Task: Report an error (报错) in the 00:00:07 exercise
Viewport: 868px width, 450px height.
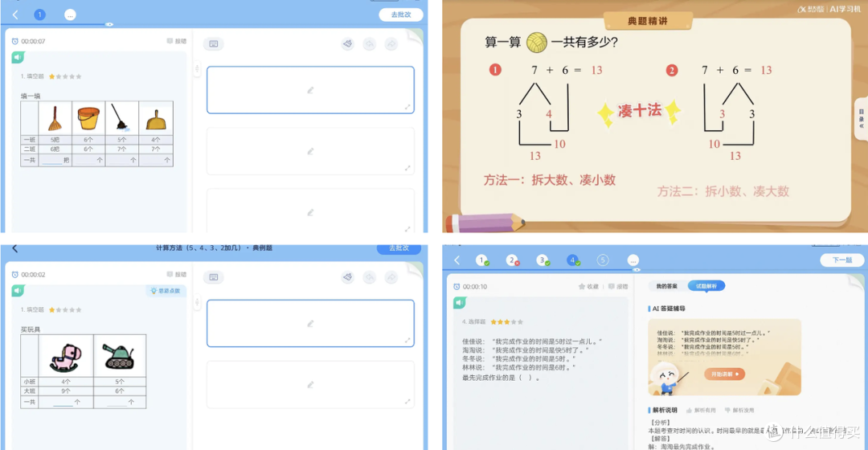Action: coord(177,41)
